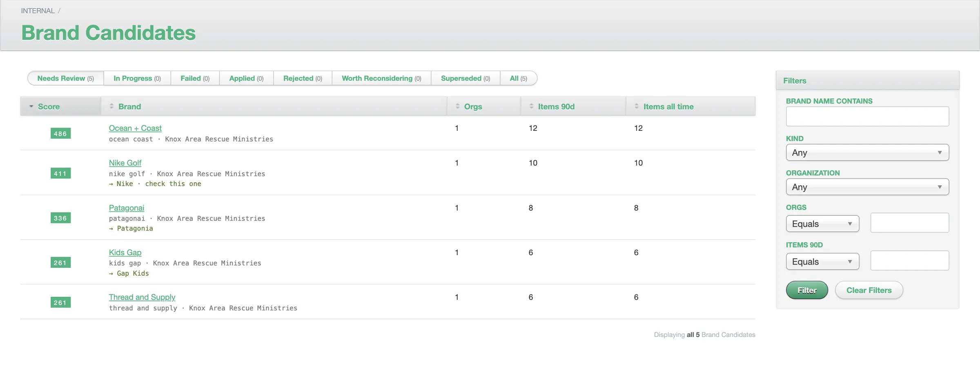The image size is (980, 368).
Task: Click the Brand Candidates page title
Action: [109, 33]
